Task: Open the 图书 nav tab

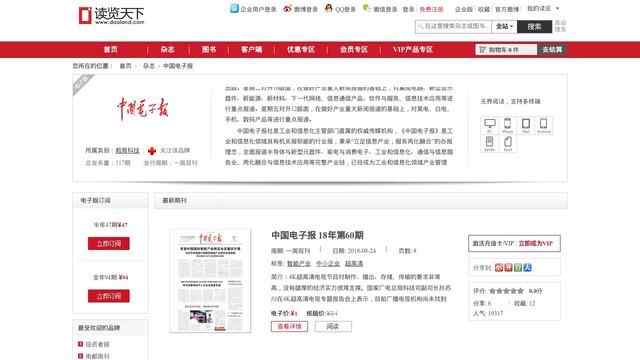Action: [209, 49]
